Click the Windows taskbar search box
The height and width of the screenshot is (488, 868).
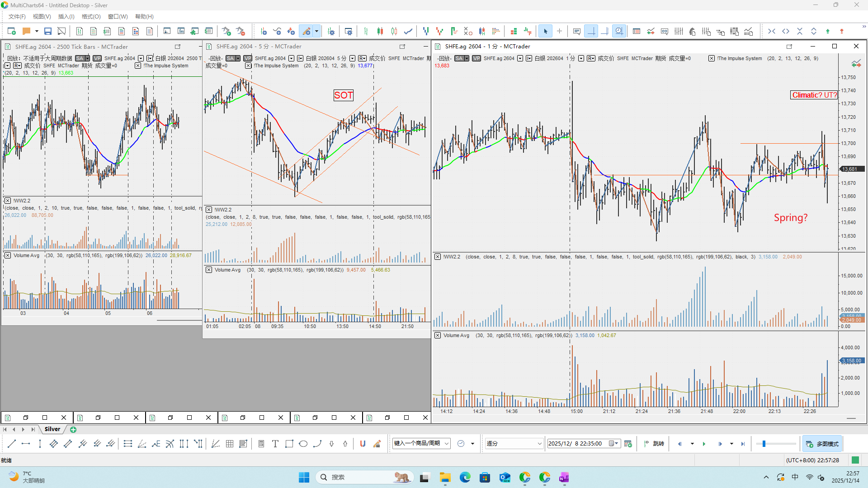[364, 477]
